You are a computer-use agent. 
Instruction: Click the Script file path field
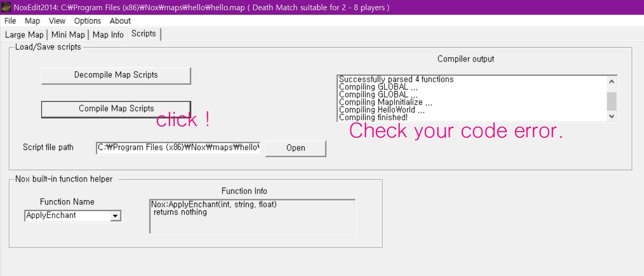click(x=178, y=148)
